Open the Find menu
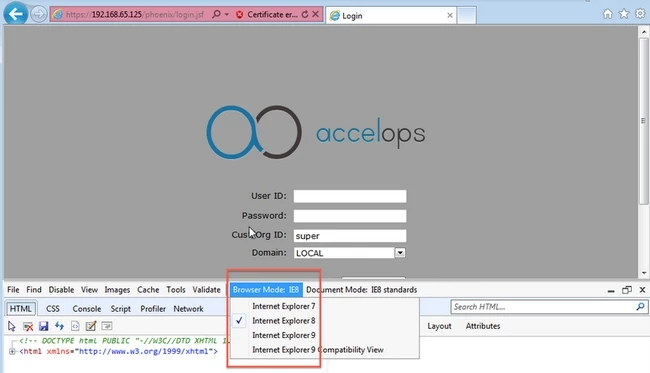Image resolution: width=650 pixels, height=373 pixels. [34, 290]
